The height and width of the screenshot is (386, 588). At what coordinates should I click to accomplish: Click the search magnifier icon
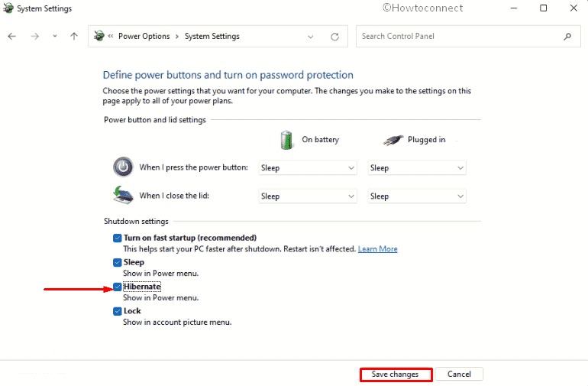tap(567, 36)
